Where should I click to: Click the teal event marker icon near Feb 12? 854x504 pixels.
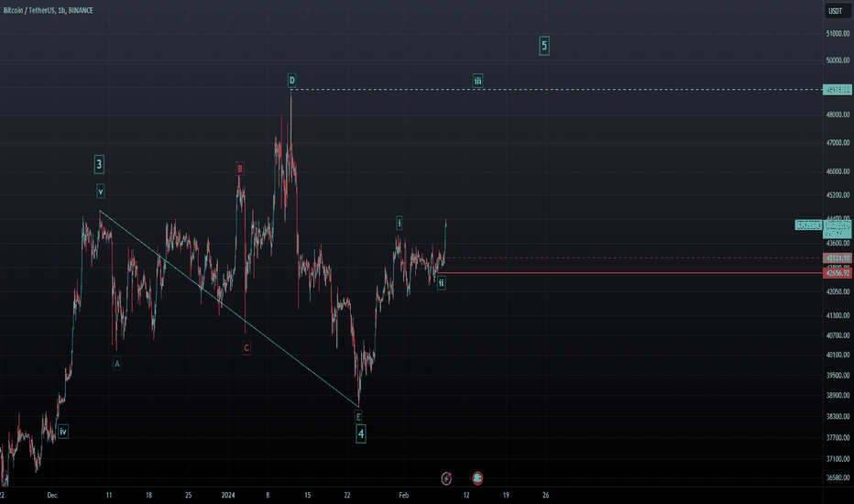[x=477, y=478]
